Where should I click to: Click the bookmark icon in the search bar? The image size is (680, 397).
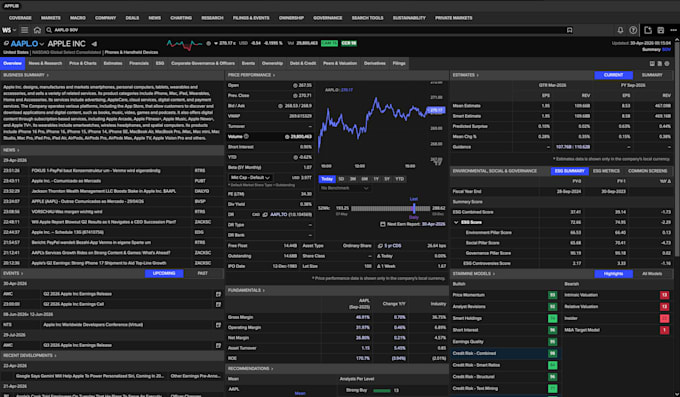pos(569,30)
